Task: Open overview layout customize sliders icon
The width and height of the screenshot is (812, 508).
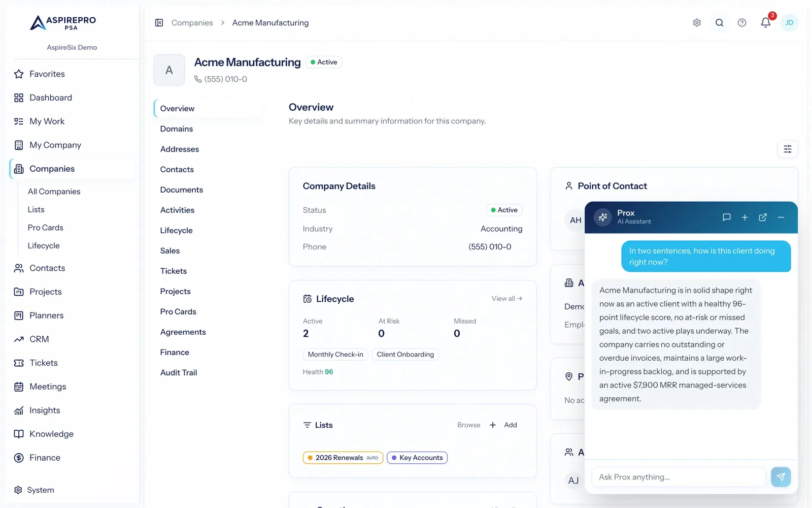Action: [788, 149]
